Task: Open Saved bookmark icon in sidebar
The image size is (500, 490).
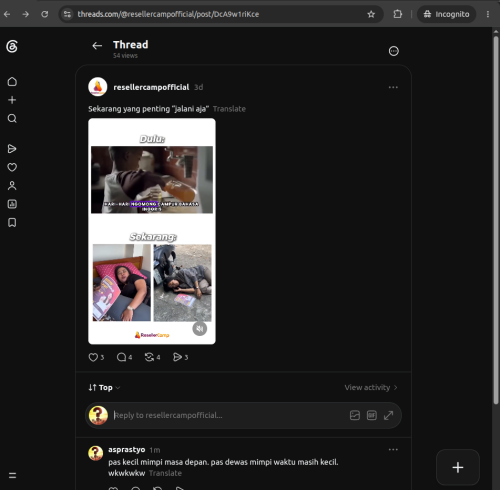Action: pos(12,222)
